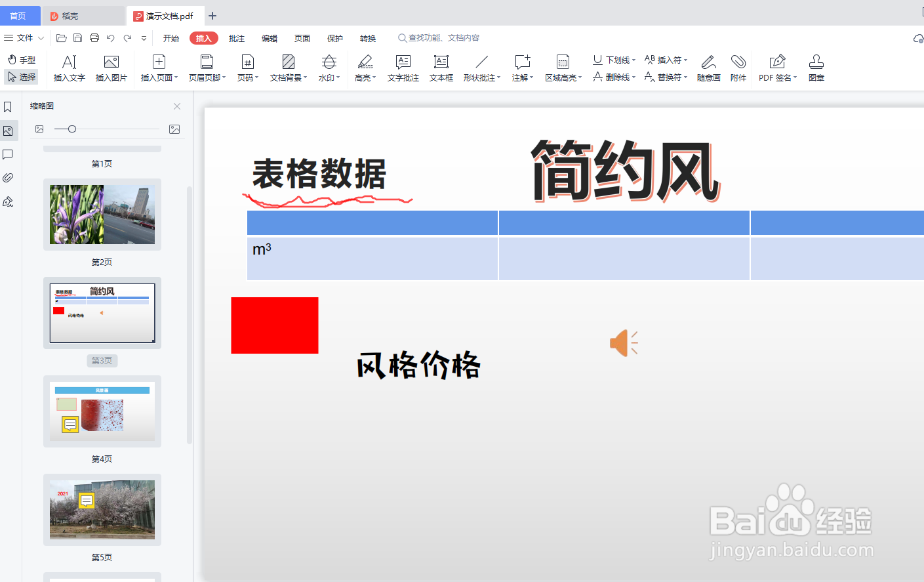The image size is (924, 582).
Task: Switch to the Insert tab (插入)
Action: (204, 38)
